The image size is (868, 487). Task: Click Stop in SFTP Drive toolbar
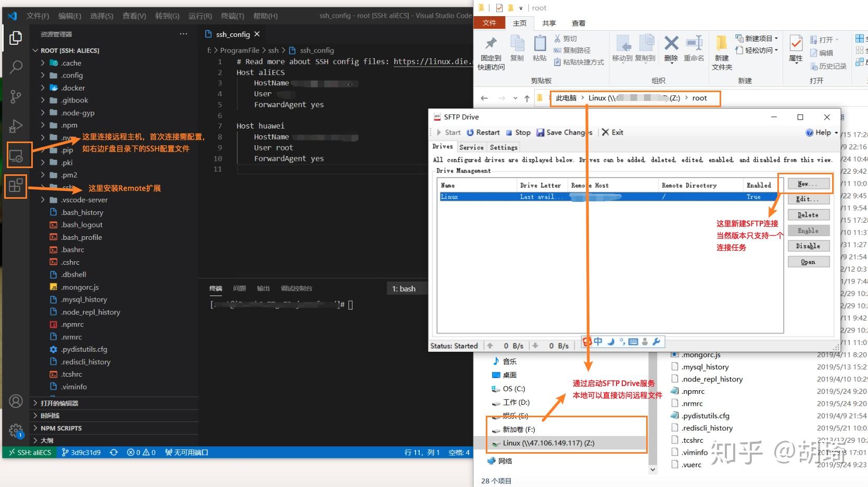point(518,132)
